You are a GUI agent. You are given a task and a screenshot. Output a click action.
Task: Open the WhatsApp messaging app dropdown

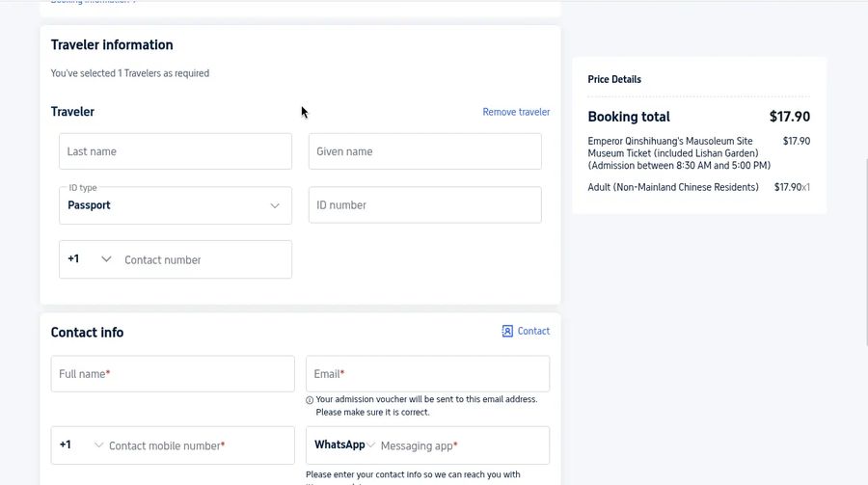click(344, 445)
